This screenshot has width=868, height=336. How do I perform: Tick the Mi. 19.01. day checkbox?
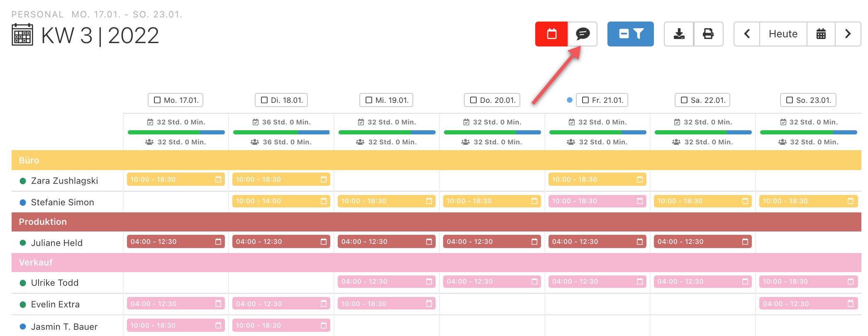pos(369,100)
